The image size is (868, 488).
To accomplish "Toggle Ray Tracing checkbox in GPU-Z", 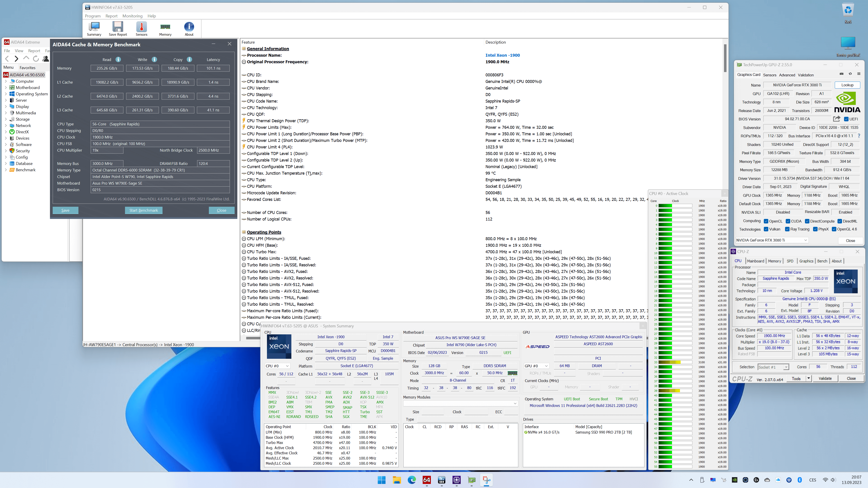I will (787, 229).
